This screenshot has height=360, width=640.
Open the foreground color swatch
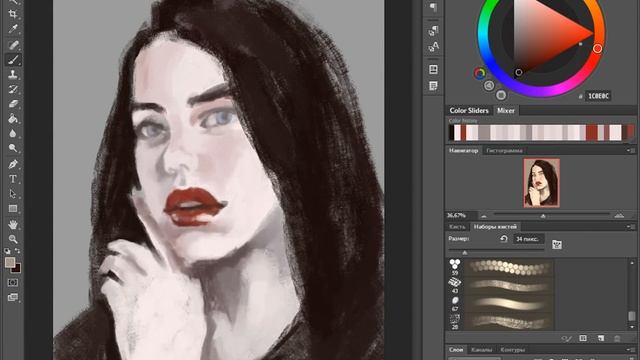(9, 262)
